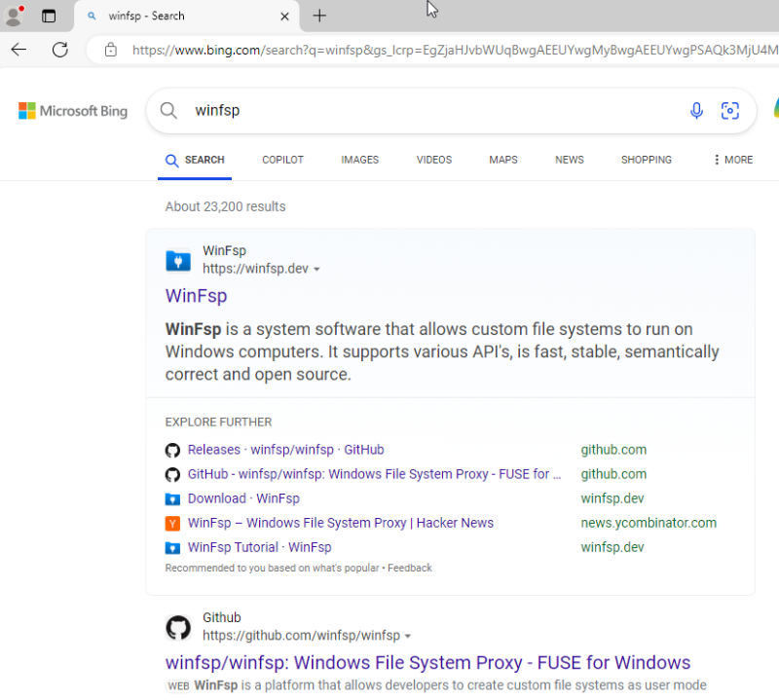Open WinFsp Hacker News link
The image size is (779, 700).
tap(341, 523)
